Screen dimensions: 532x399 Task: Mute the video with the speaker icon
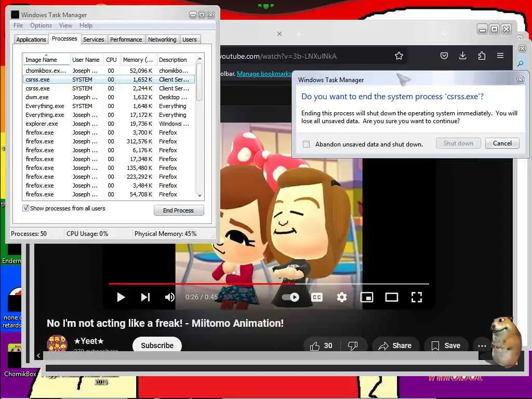click(x=170, y=297)
